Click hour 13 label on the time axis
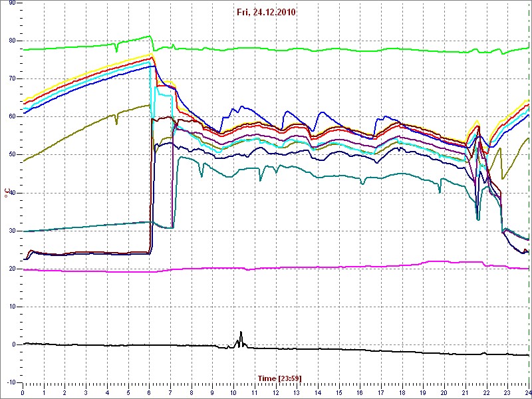Screen dimensions: 532x399 pyautogui.click(x=297, y=392)
